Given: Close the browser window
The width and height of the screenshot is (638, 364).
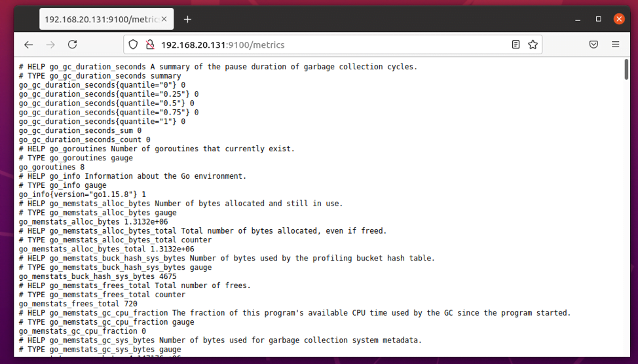Looking at the screenshot, I should tap(619, 19).
